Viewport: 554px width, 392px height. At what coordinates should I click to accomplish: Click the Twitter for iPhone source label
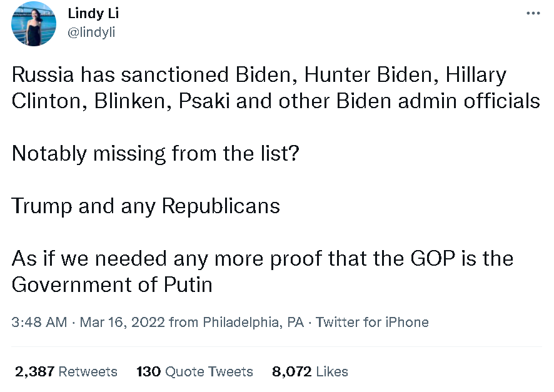pyautogui.click(x=372, y=323)
